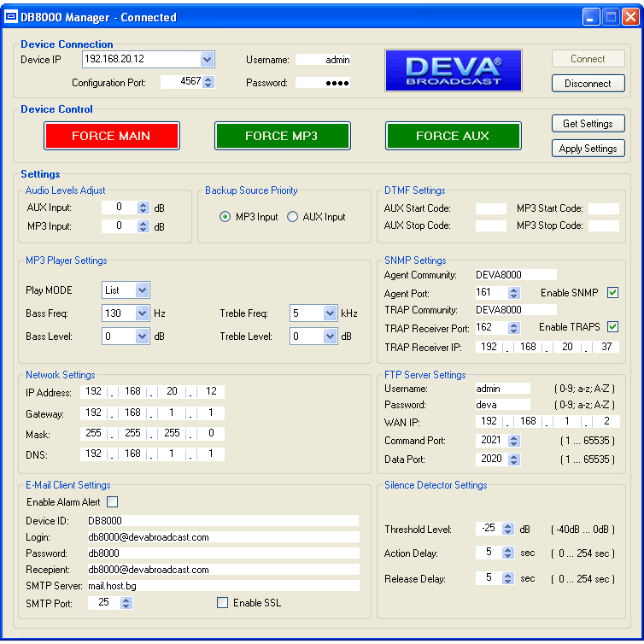
Task: Click the DB8000 Manager title bar icon
Action: 13,17
